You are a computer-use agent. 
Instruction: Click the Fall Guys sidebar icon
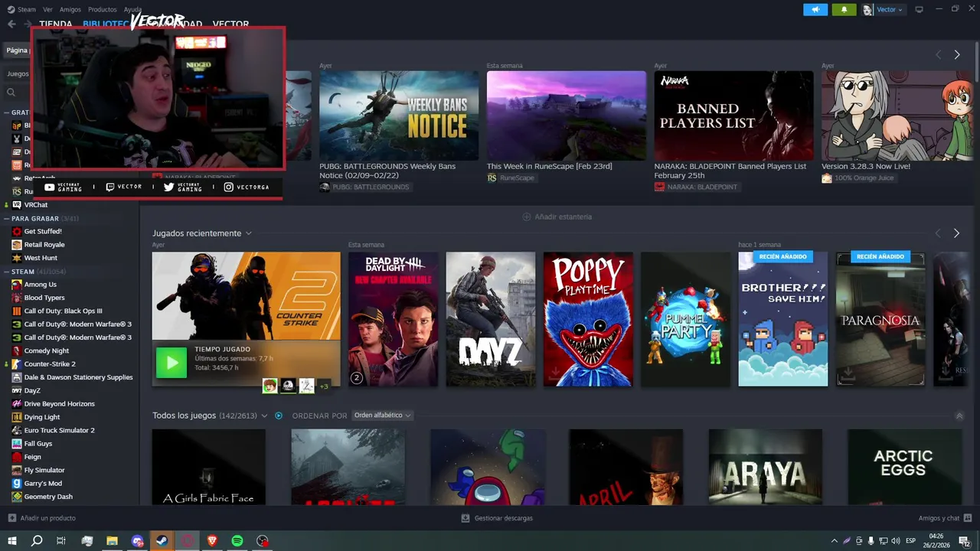point(17,444)
